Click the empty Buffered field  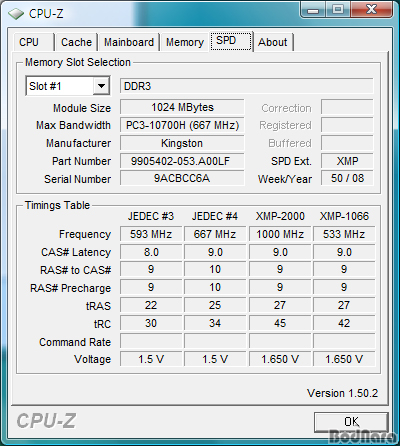(347, 143)
